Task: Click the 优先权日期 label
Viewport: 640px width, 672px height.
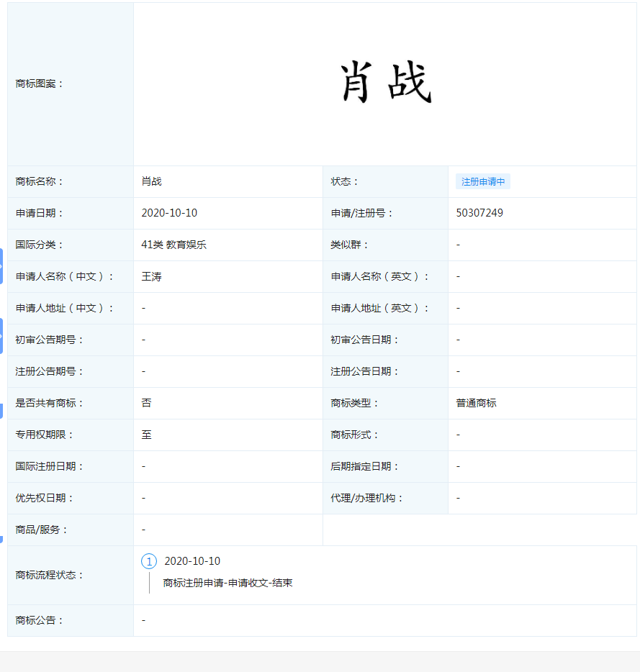Action: click(44, 498)
